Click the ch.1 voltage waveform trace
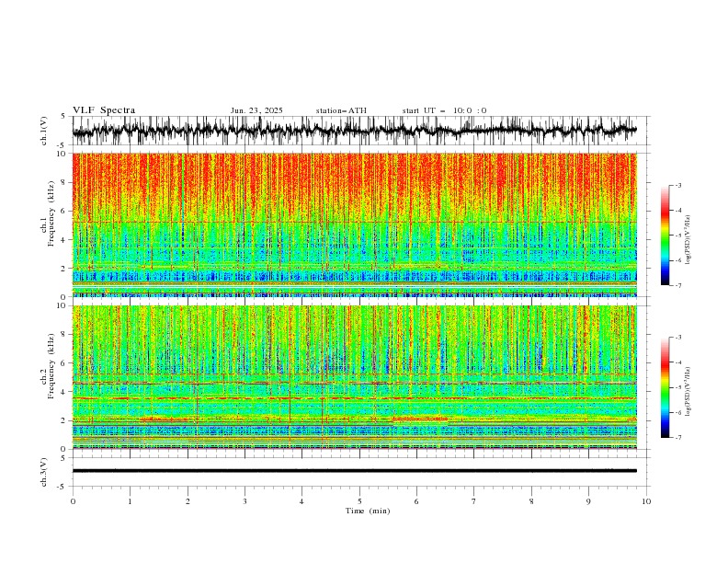The height and width of the screenshot is (563, 728). (354, 131)
